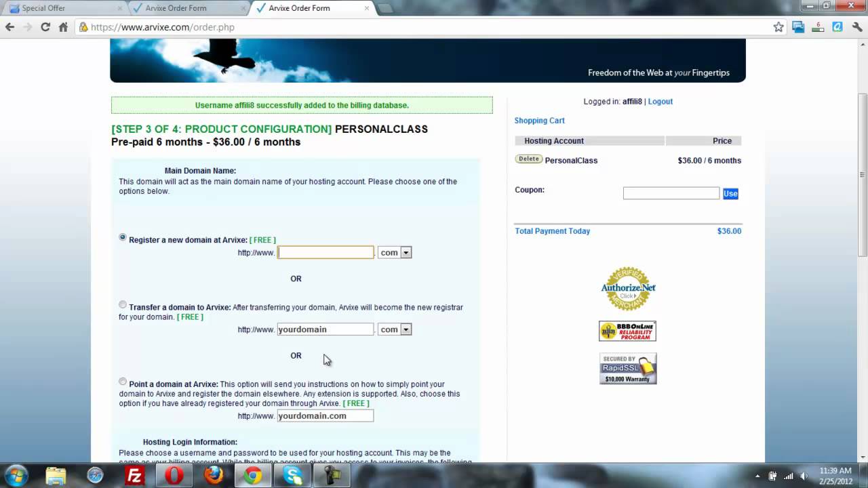868x488 pixels.
Task: Click the Shopping Cart heading link
Action: 540,121
